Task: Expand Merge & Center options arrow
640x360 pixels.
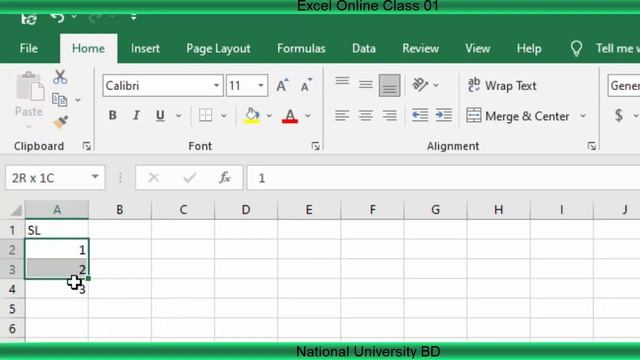Action: (x=583, y=116)
